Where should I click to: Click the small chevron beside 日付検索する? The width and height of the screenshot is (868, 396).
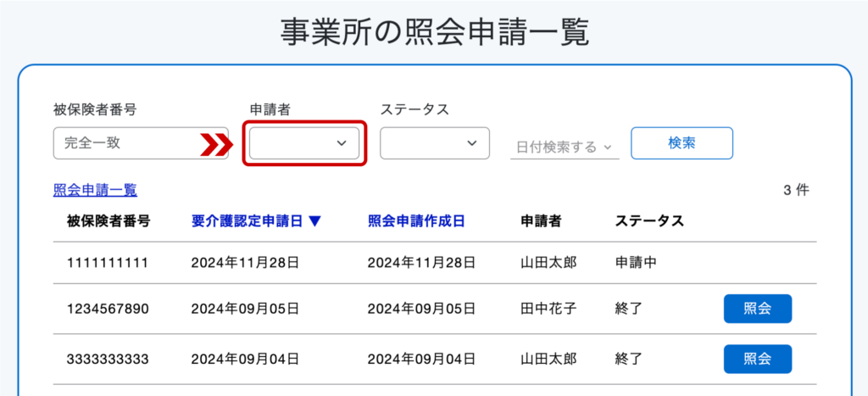pos(607,148)
